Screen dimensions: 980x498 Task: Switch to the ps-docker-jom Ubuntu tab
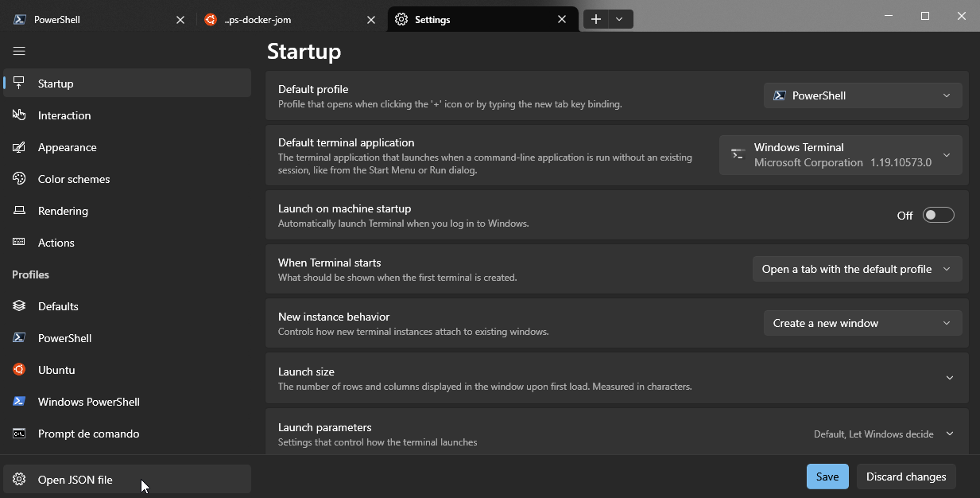[290, 20]
